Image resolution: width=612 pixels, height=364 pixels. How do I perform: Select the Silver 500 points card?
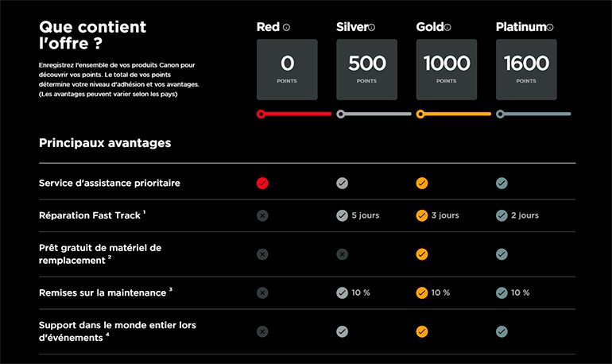(366, 69)
